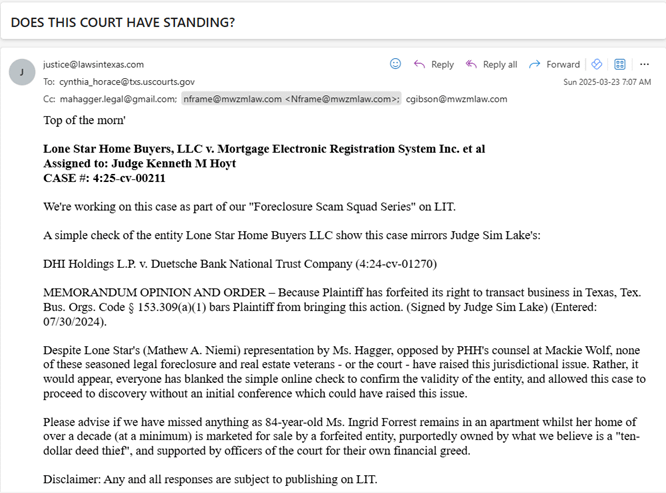Select the Disclaimer line about publishing on LIT
Image resolution: width=666 pixels, height=493 pixels.
tap(210, 479)
